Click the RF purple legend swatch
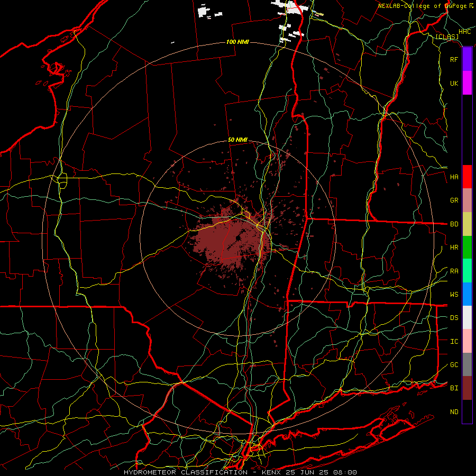This screenshot has height=476, width=476. click(x=467, y=59)
